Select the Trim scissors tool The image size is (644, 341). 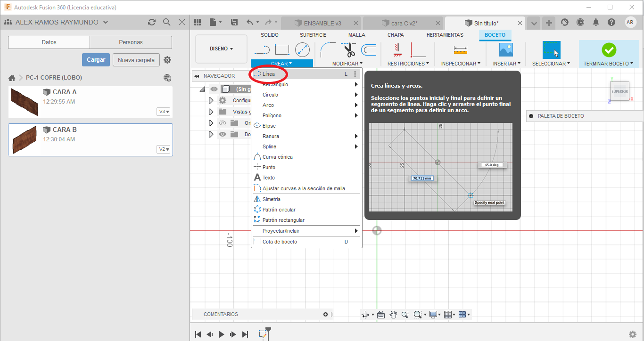point(349,49)
